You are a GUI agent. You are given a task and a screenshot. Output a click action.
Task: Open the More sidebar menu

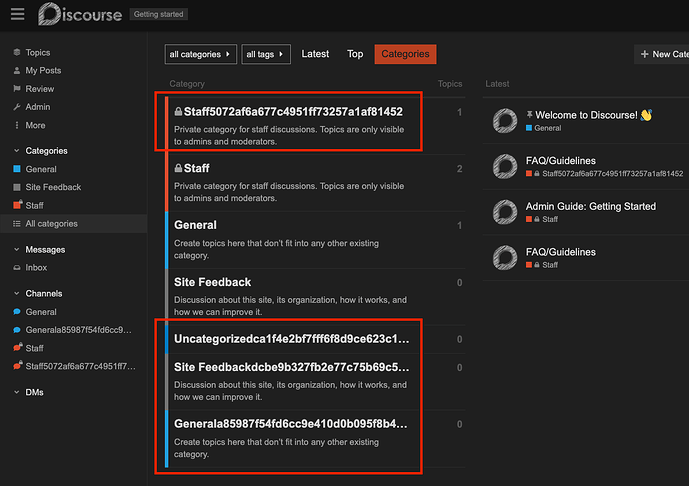(x=35, y=125)
